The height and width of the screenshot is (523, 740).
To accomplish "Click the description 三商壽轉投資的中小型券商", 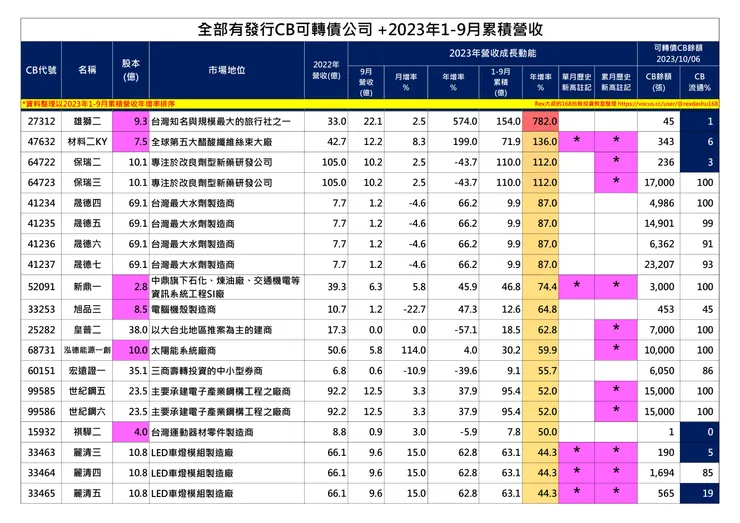I will click(x=207, y=371).
